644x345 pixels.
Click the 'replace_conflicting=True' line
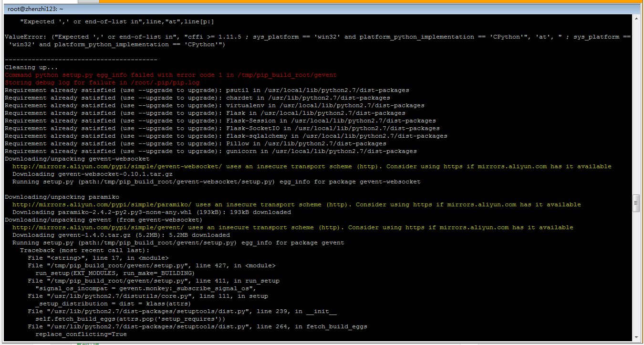click(x=81, y=334)
